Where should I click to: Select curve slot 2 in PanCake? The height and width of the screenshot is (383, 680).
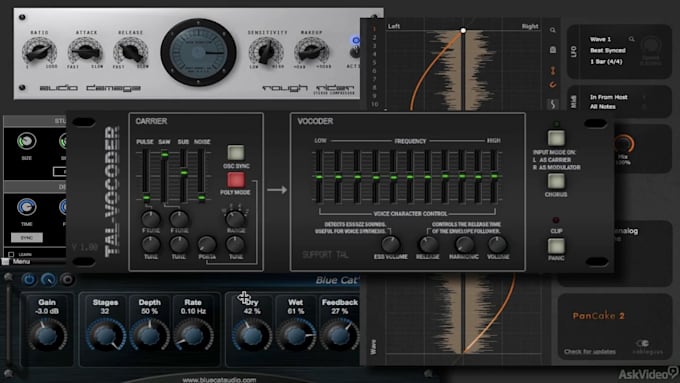click(x=374, y=38)
